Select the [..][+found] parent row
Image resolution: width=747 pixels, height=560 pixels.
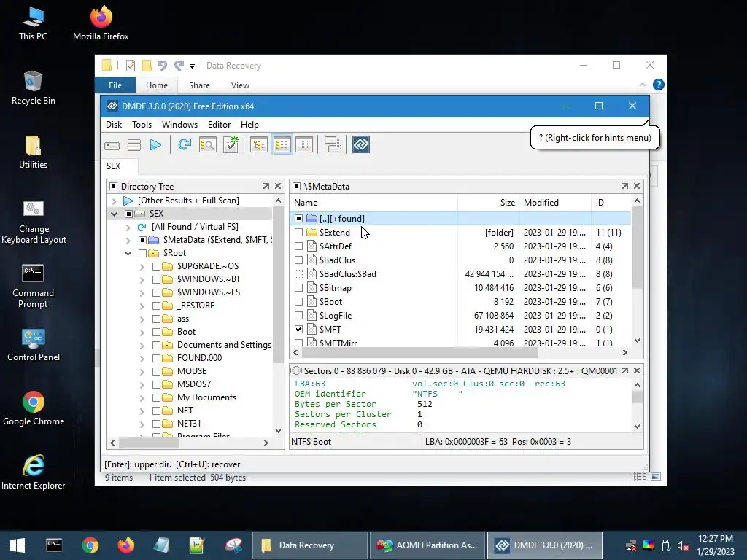460,219
